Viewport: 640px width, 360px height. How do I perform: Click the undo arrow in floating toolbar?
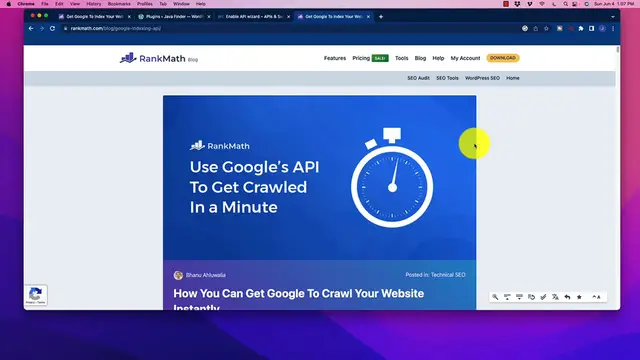tap(567, 297)
